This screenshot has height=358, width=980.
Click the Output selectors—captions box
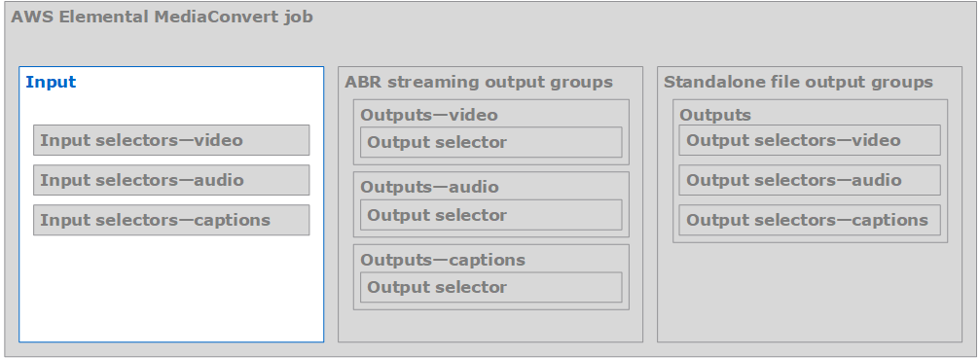pos(810,220)
